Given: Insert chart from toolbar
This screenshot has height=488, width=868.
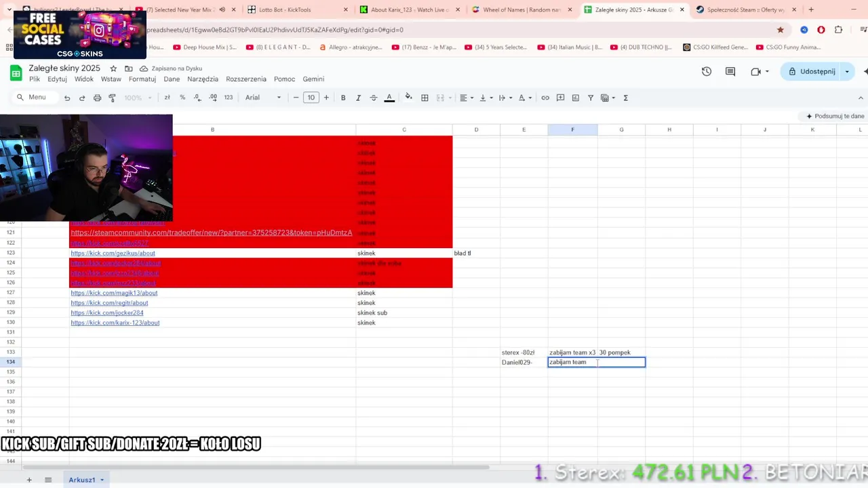Looking at the screenshot, I should [575, 98].
